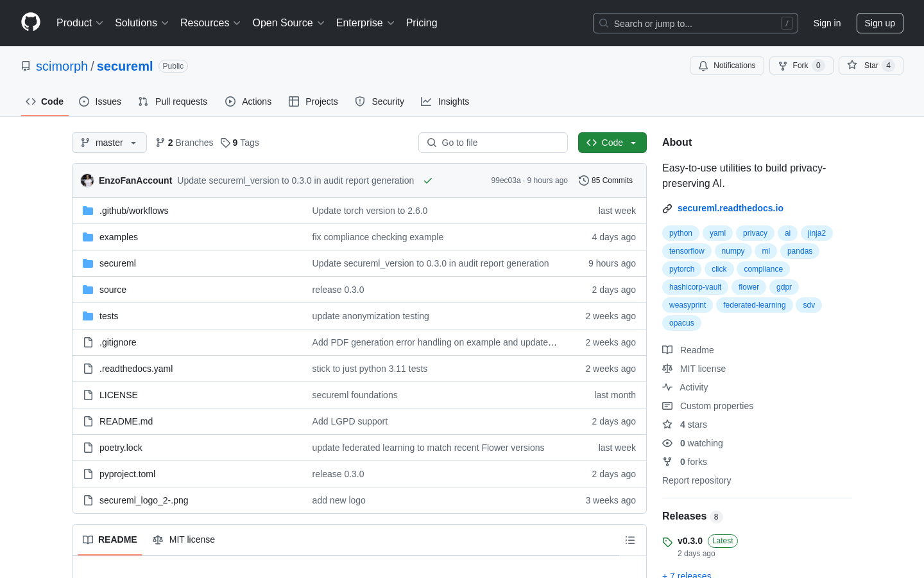Open commit hash 99ec03a

(x=506, y=180)
